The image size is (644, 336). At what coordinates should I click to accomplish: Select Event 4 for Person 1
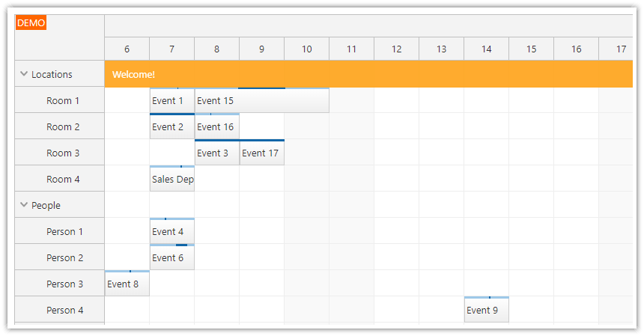click(x=171, y=232)
